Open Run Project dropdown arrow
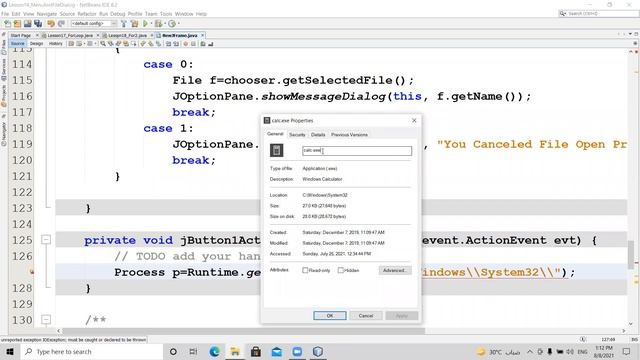 click(151, 24)
